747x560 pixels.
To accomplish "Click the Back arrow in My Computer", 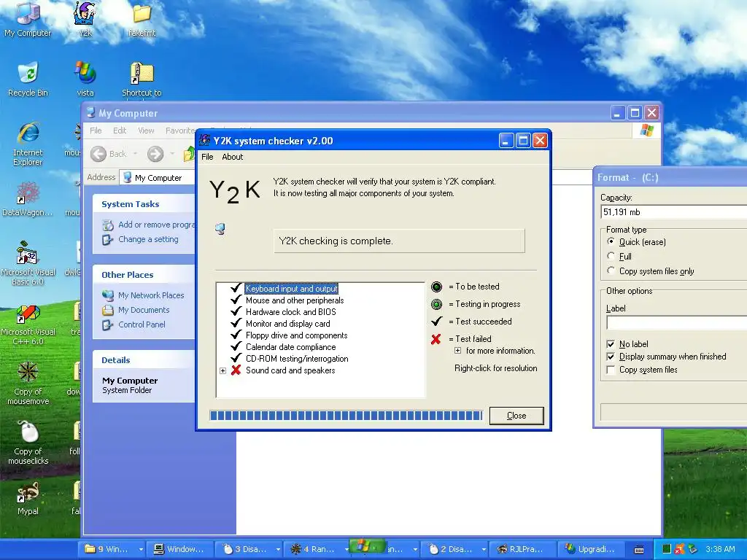I will [98, 154].
